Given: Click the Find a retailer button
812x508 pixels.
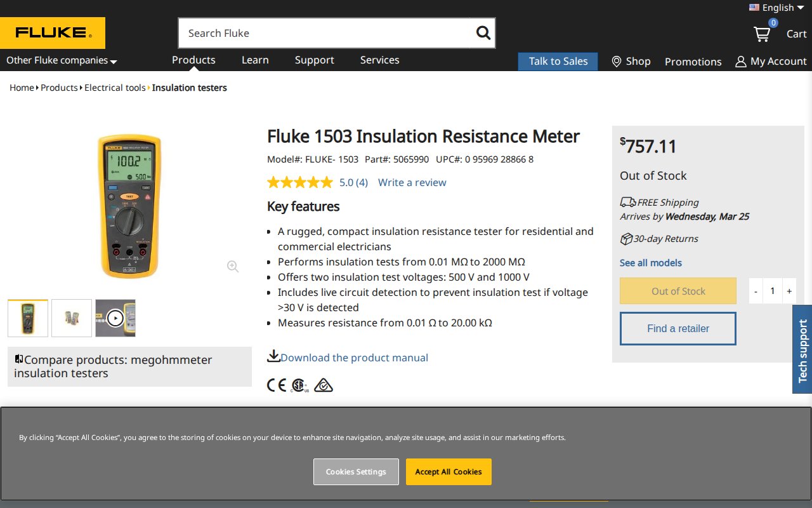Looking at the screenshot, I should tap(678, 328).
